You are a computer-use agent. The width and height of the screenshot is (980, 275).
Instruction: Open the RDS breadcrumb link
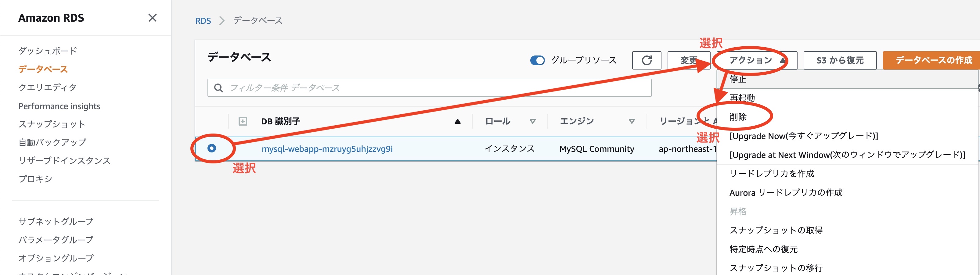tap(203, 20)
